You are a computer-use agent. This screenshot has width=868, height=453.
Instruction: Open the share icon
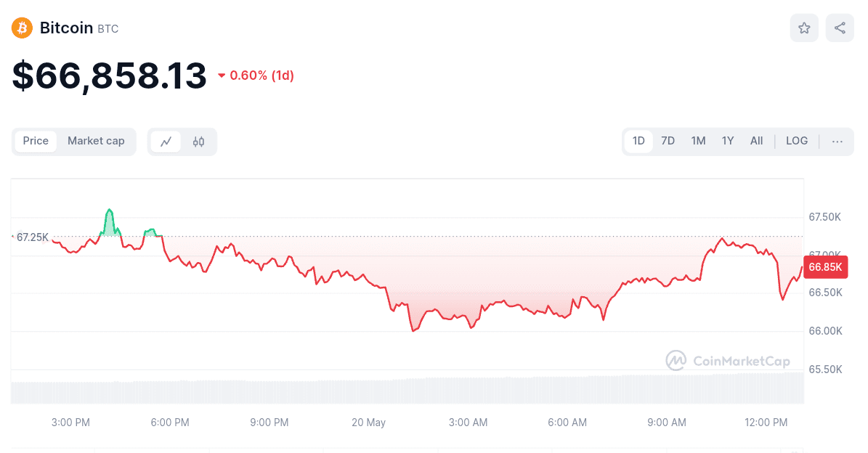840,27
